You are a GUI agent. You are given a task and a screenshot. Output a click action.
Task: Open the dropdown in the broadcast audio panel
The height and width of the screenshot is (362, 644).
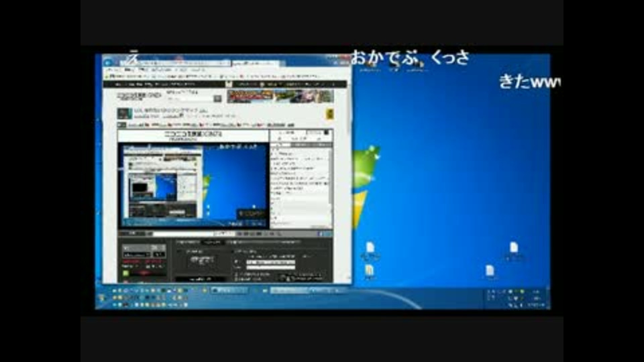coord(136,255)
